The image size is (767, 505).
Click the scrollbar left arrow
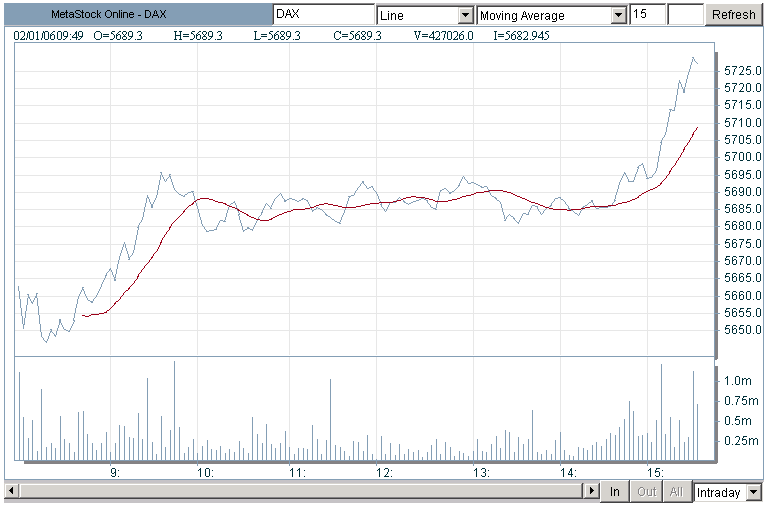12,490
